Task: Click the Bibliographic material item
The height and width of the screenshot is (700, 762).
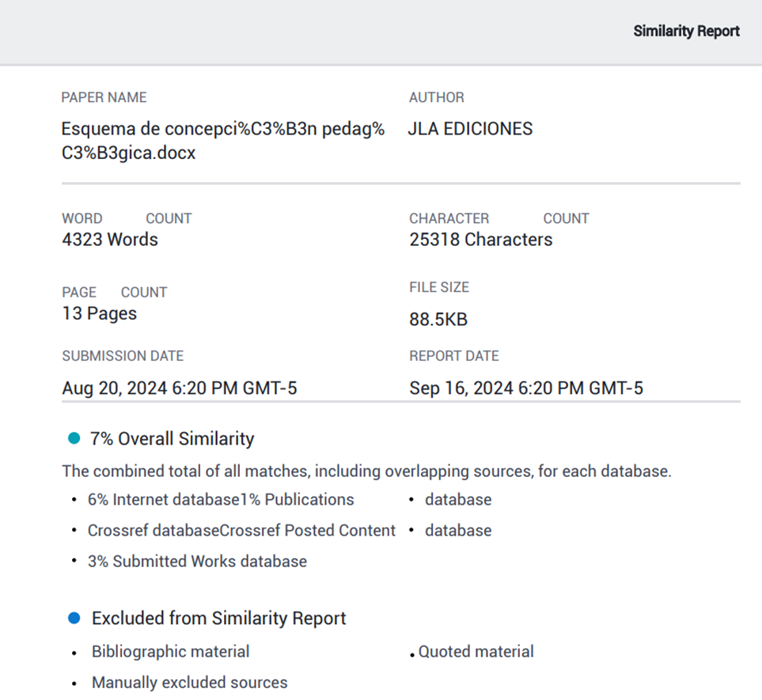Action: 170,652
